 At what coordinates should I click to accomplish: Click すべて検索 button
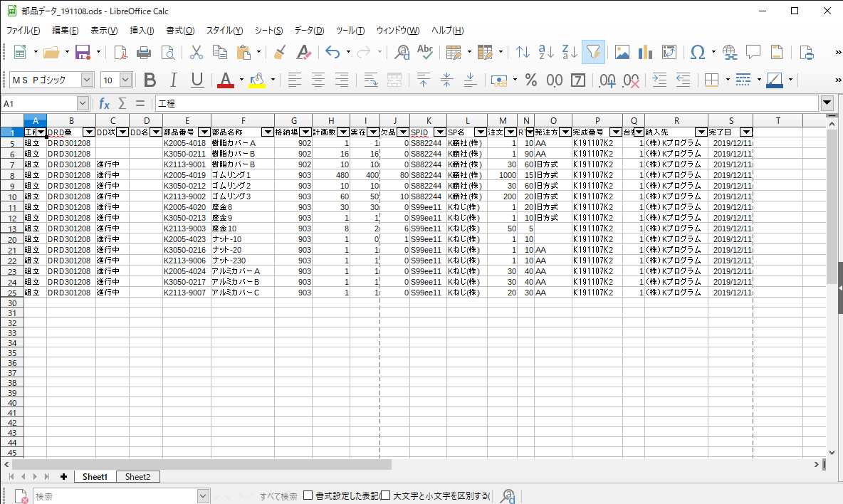click(278, 496)
